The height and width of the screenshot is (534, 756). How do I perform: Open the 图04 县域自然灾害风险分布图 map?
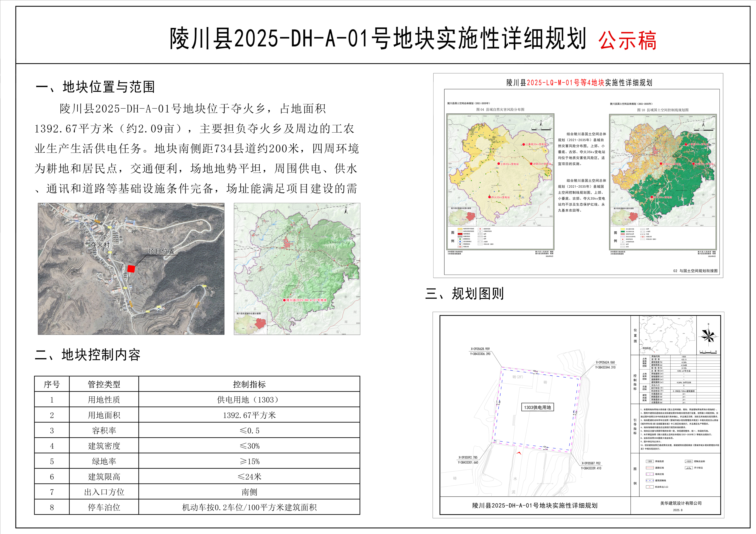pyautogui.click(x=500, y=182)
